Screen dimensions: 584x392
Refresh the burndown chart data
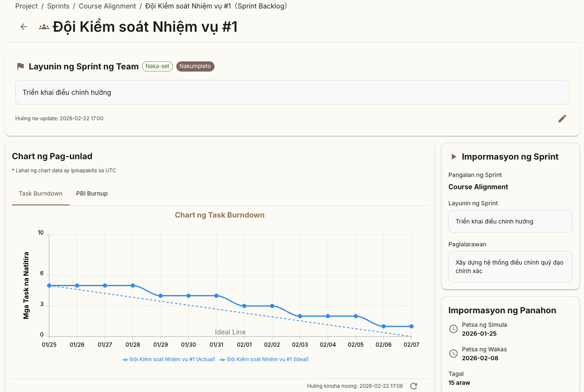[414, 386]
